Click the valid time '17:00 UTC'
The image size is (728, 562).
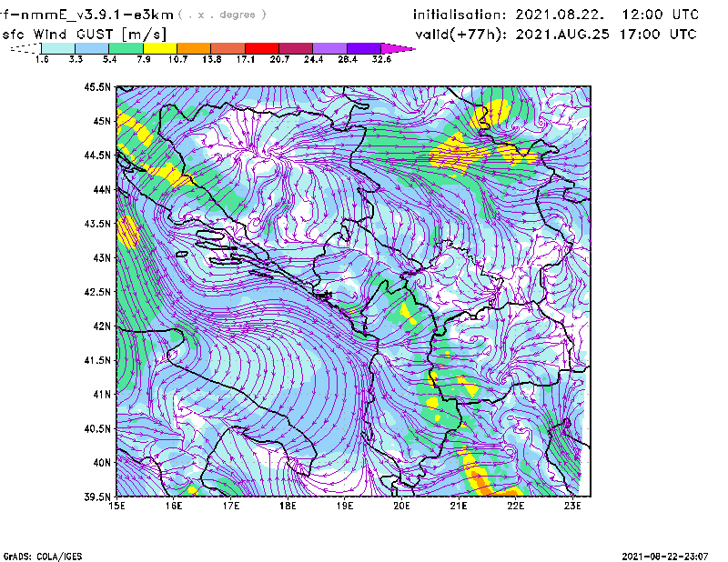(x=658, y=35)
